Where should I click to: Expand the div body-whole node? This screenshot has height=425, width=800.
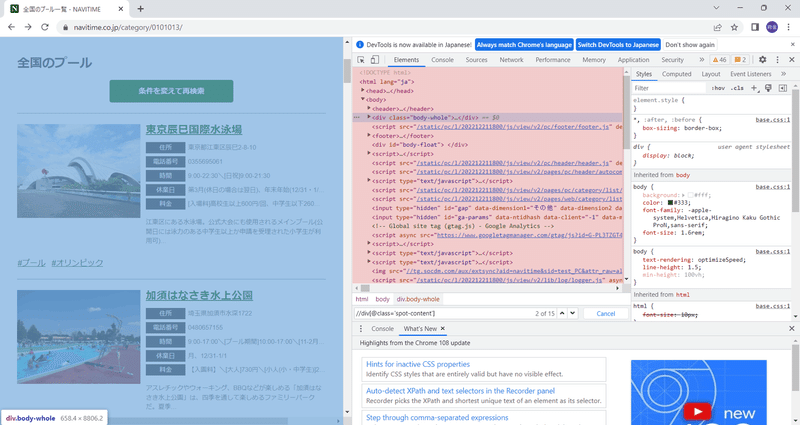coord(369,117)
